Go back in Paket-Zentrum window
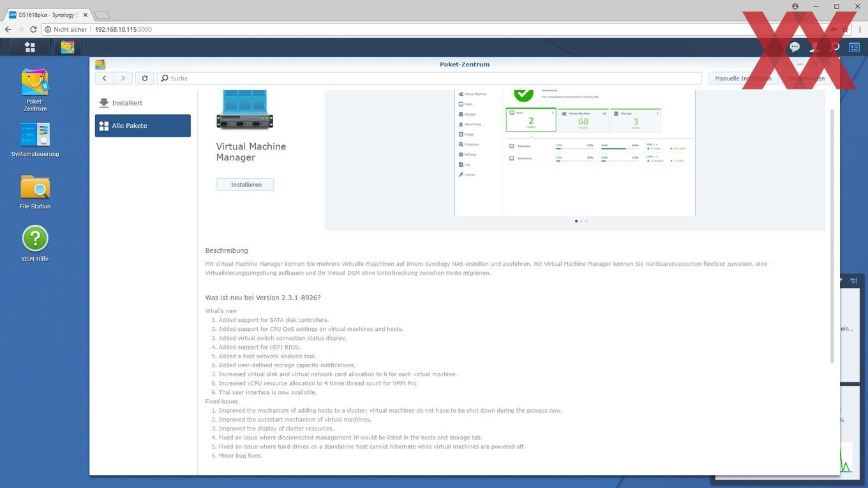Image resolution: width=868 pixels, height=488 pixels. point(105,78)
